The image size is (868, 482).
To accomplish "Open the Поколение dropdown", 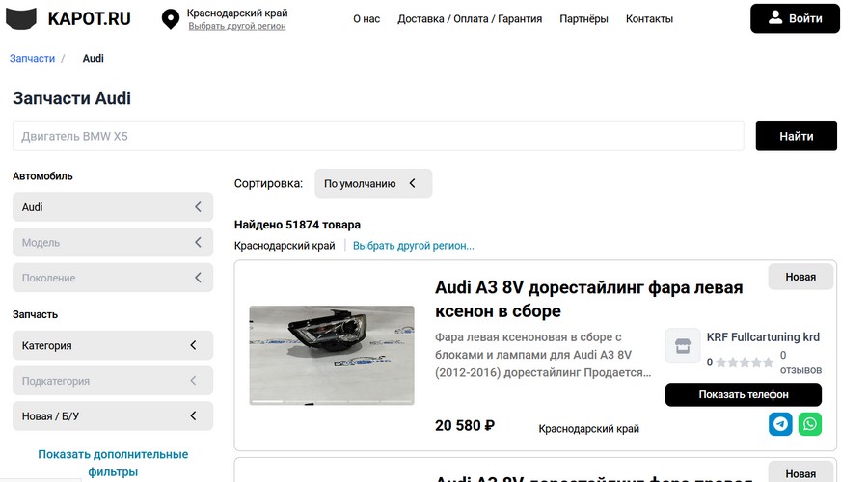I will (113, 278).
